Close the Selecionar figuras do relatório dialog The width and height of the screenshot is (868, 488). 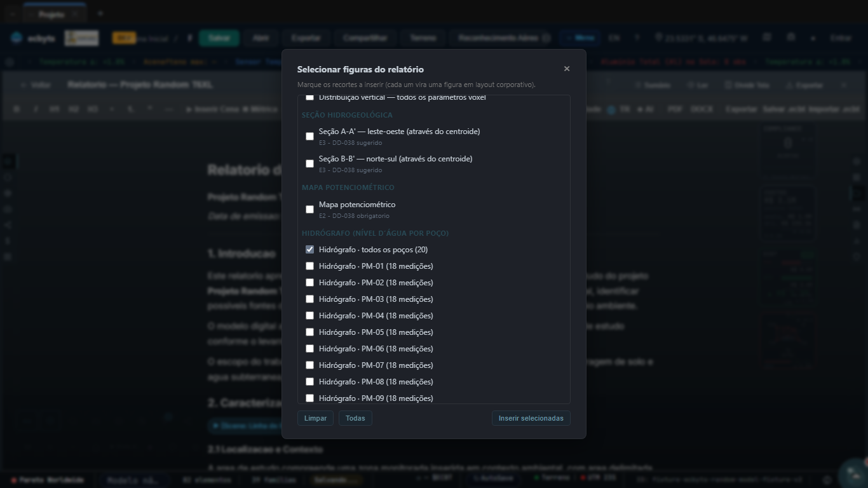567,69
